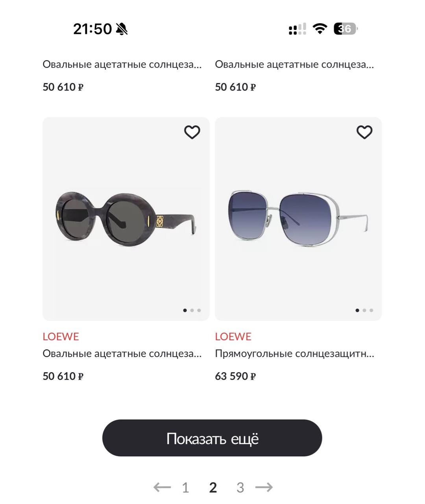The width and height of the screenshot is (425, 504).
Task: Tap the muted bell icon in status bar
Action: [122, 29]
